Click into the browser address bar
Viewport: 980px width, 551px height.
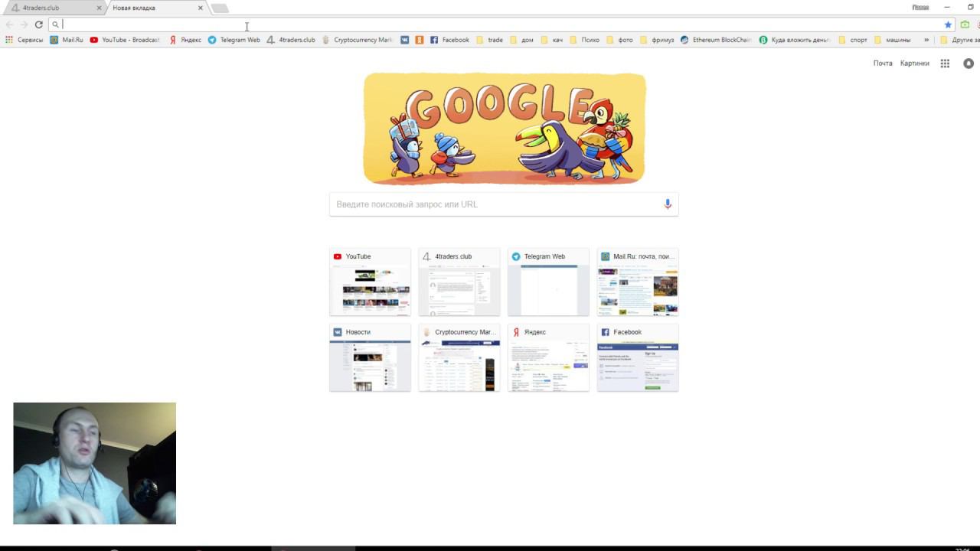click(501, 24)
